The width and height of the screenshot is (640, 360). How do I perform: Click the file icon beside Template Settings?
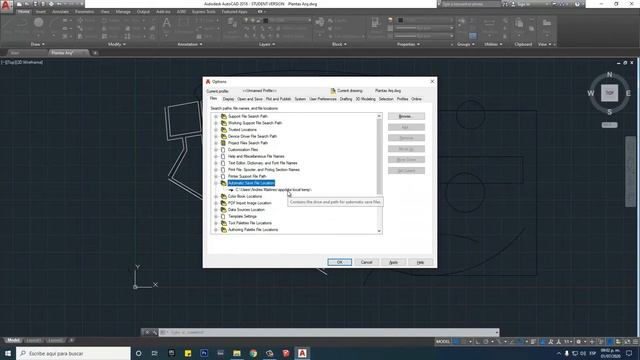[x=224, y=216]
